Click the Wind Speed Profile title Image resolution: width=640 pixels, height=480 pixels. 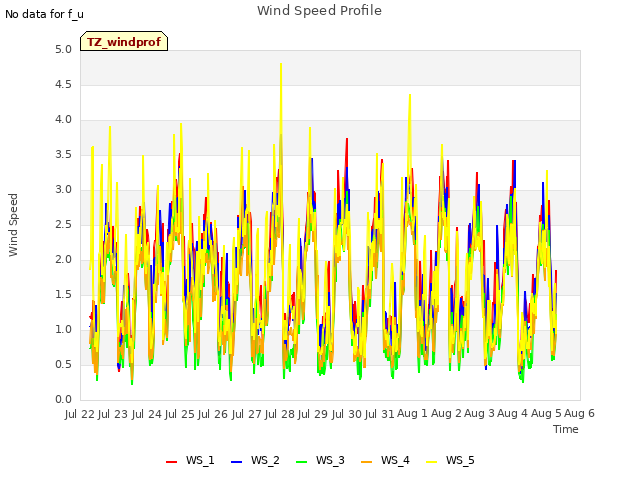click(319, 11)
